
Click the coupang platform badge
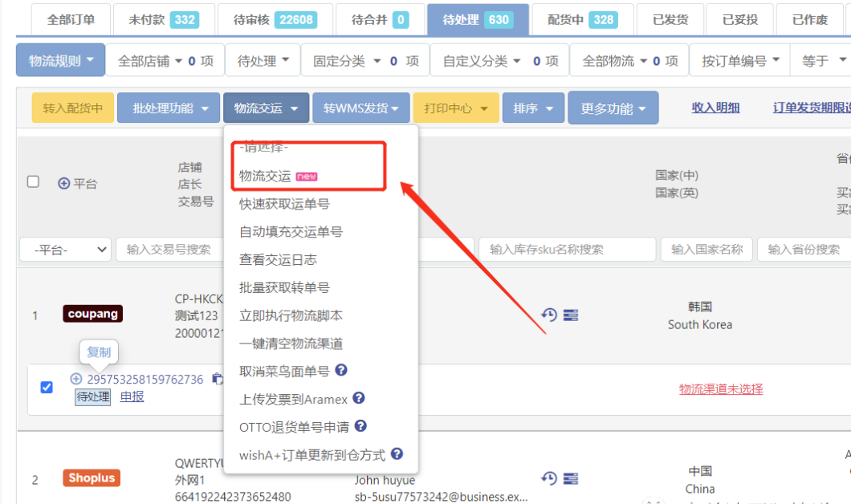(92, 314)
